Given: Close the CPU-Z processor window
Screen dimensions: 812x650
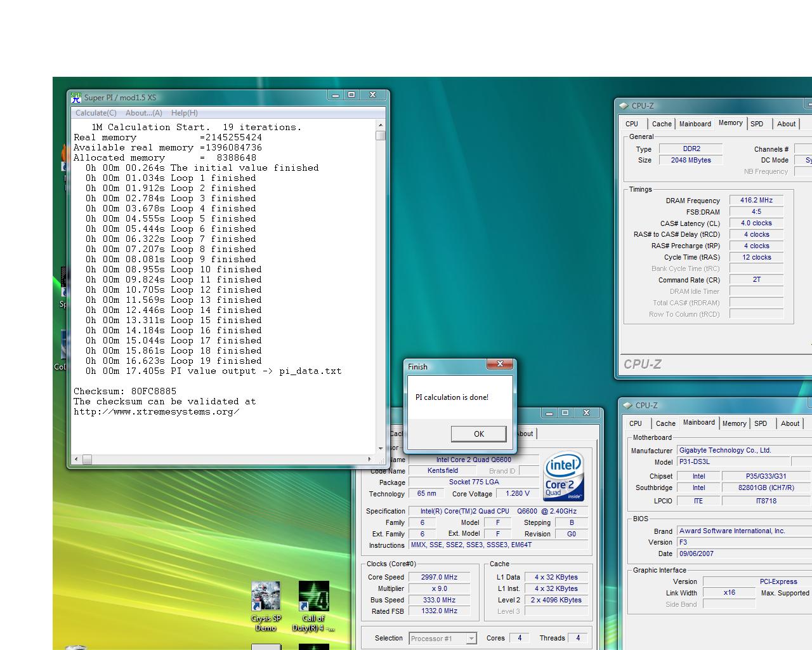Looking at the screenshot, I should [587, 413].
